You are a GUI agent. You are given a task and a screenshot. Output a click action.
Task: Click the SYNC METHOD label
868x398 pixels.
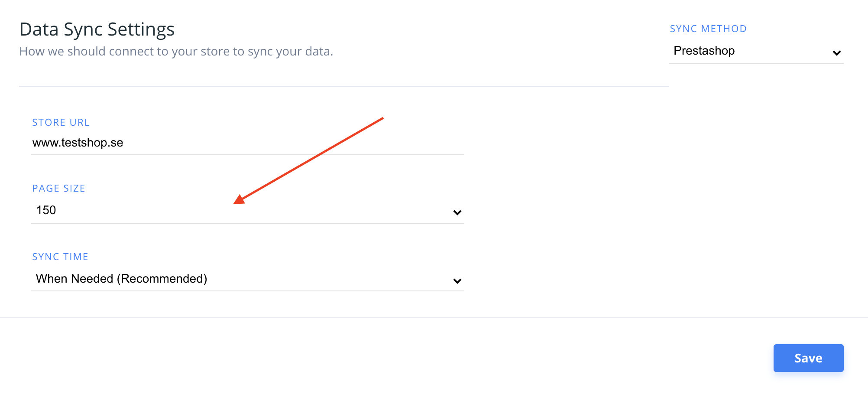[x=708, y=29]
